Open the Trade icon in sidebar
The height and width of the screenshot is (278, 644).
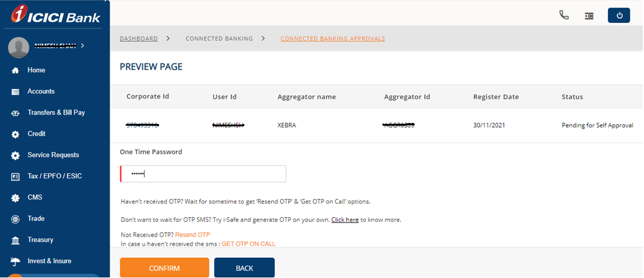tap(16, 219)
